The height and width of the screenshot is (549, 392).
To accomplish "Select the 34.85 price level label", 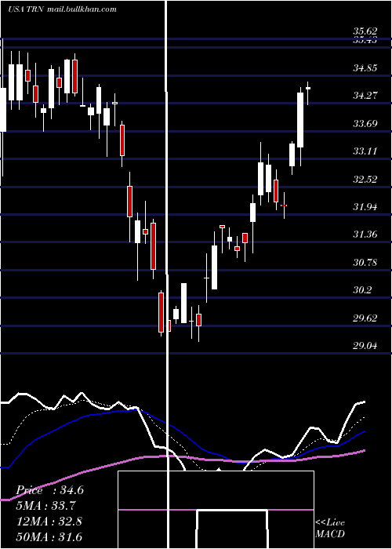I will point(365,67).
